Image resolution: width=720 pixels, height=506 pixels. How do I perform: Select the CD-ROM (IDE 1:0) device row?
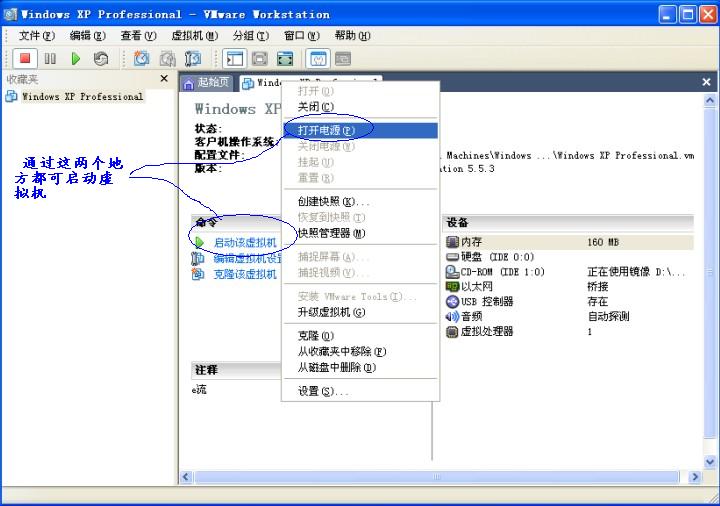pyautogui.click(x=502, y=271)
